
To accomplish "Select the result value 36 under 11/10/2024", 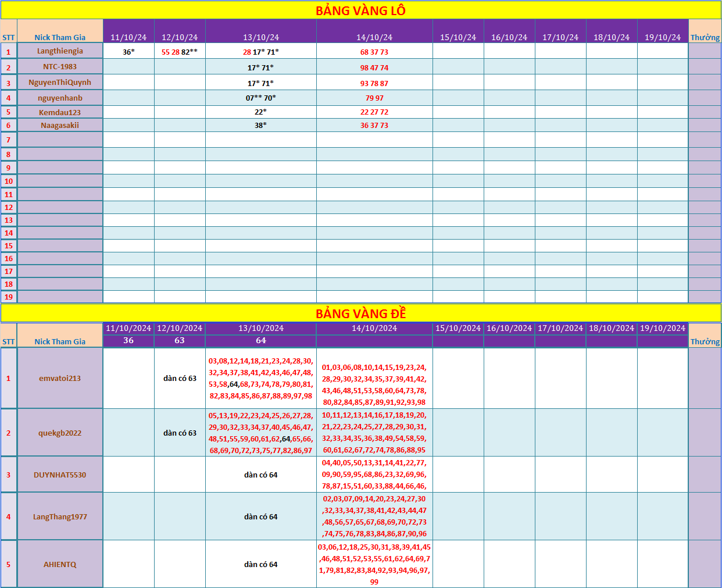I will 128,341.
